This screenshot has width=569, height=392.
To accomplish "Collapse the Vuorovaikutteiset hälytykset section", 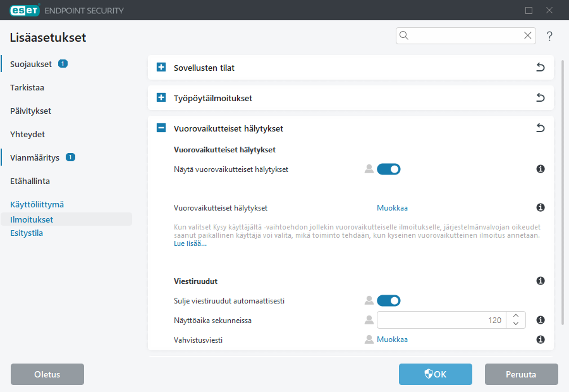I will click(x=161, y=128).
